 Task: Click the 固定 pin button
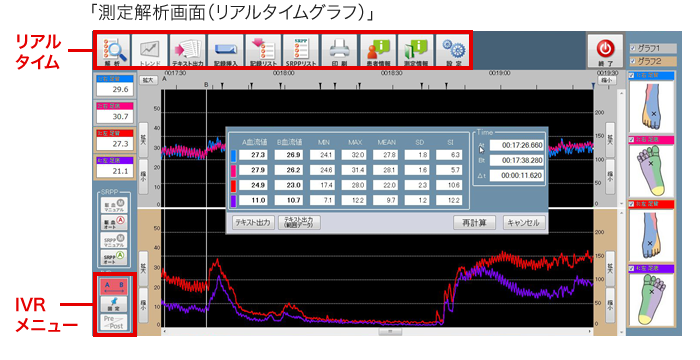coord(114,305)
